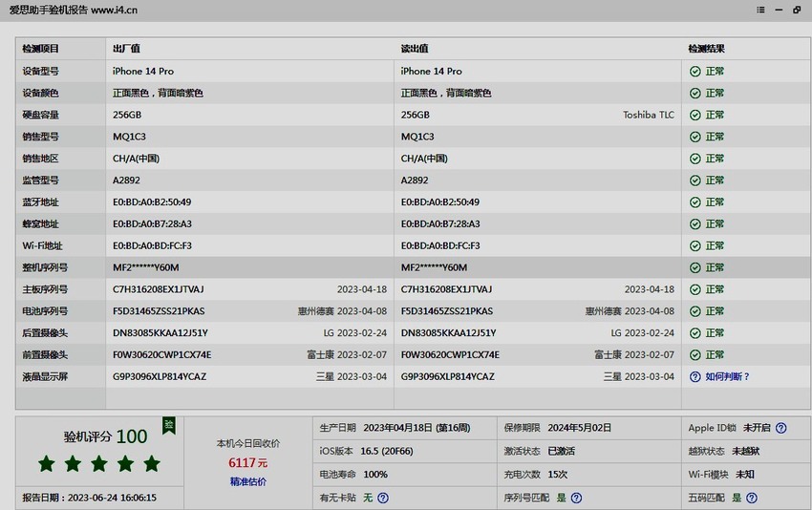Click the 检测项目 column header
This screenshot has width=812, height=510.
[40, 49]
